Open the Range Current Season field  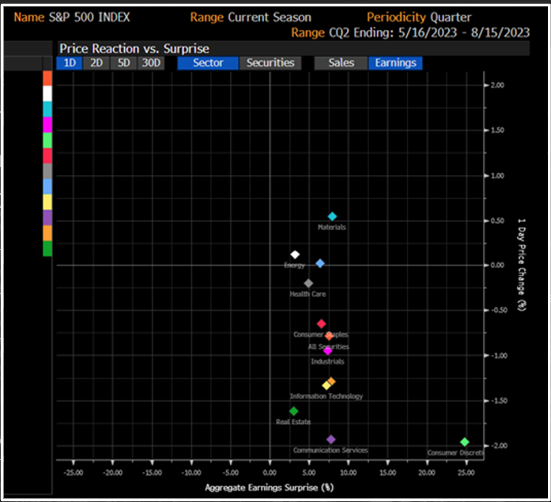(251, 17)
